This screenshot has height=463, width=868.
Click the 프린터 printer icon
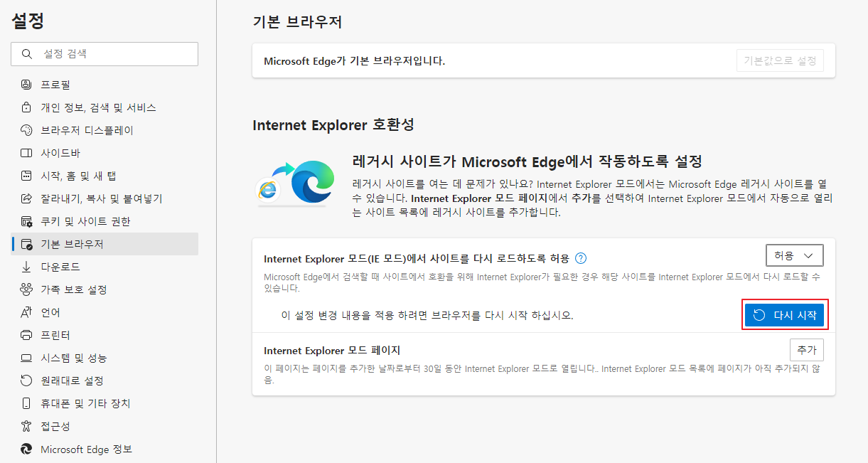[x=27, y=335]
